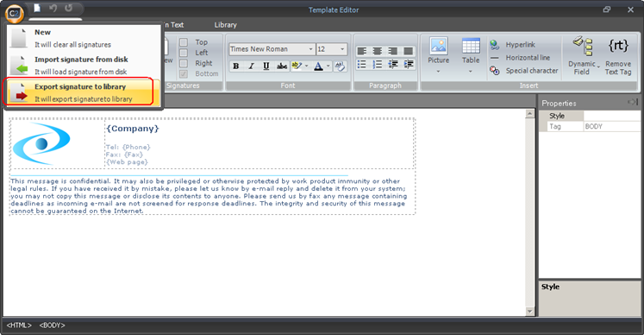Open the font size 12 dropdown
Image resolution: width=644 pixels, height=335 pixels.
342,49
